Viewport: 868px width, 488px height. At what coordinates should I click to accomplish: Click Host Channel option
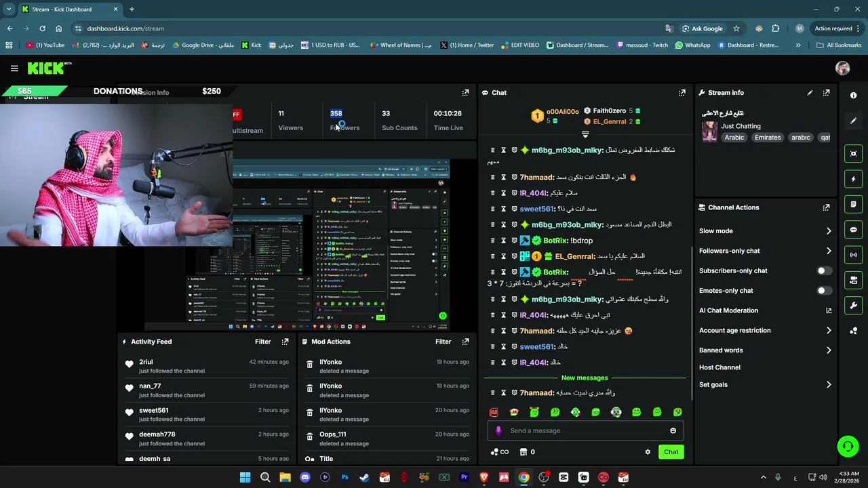(719, 367)
